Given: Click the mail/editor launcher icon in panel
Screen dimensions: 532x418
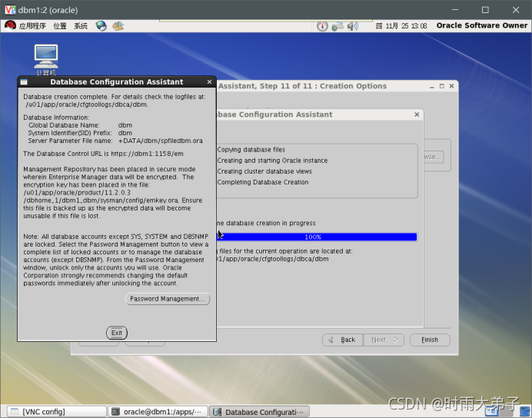Looking at the screenshot, I should (118, 26).
